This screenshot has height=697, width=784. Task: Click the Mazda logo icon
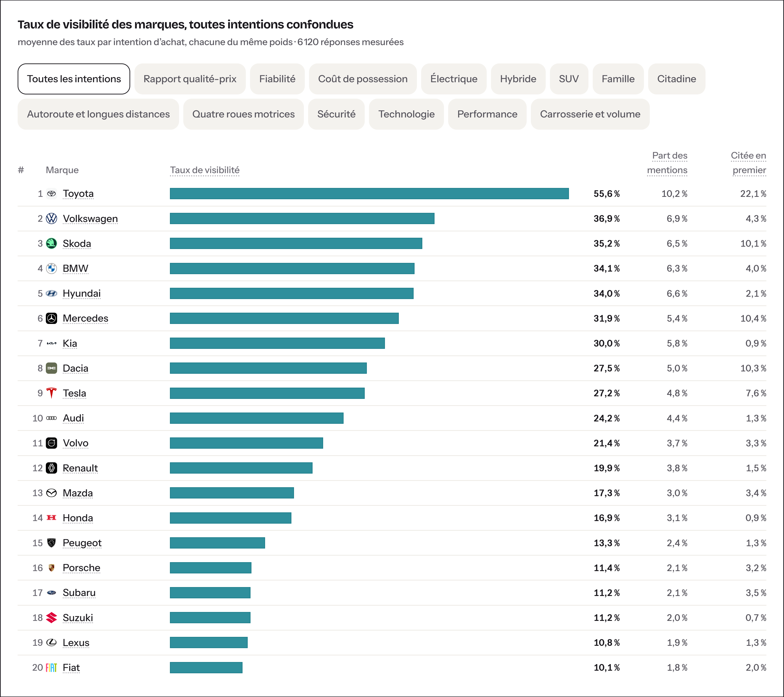point(51,493)
